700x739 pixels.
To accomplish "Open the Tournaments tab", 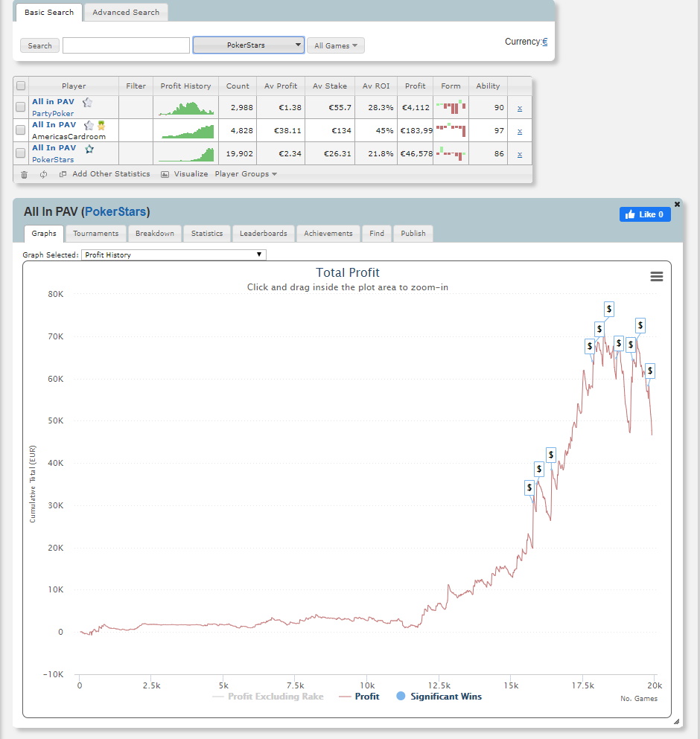I will coord(96,233).
